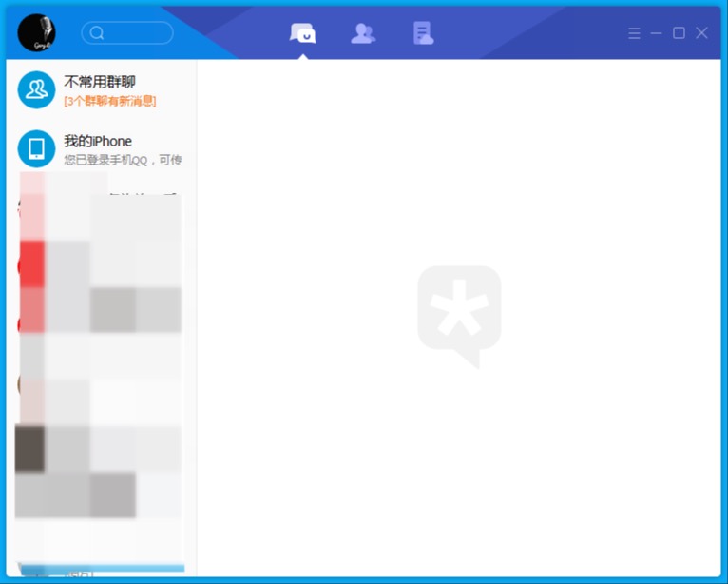Open the profile avatar with microphone picture

(x=36, y=32)
